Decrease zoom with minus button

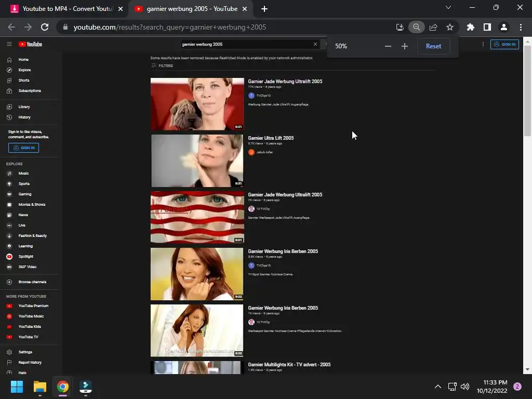pos(388,46)
